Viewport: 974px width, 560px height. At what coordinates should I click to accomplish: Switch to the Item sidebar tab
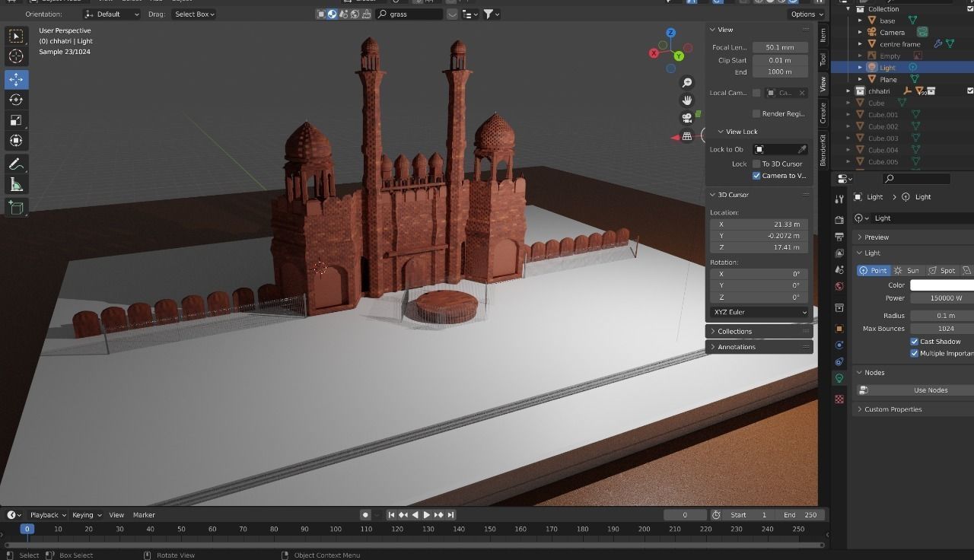pyautogui.click(x=823, y=36)
